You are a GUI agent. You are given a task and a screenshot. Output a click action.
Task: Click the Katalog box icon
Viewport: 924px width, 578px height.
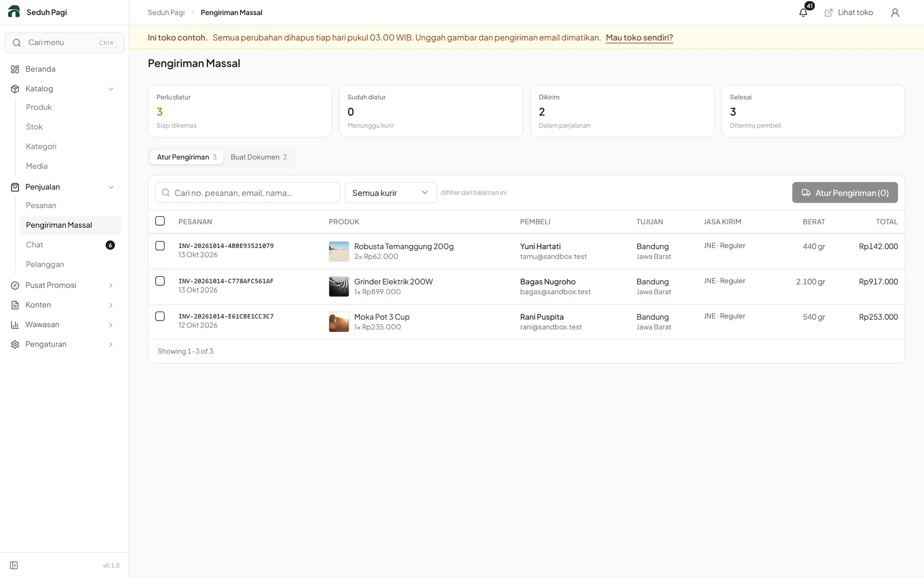coord(15,89)
